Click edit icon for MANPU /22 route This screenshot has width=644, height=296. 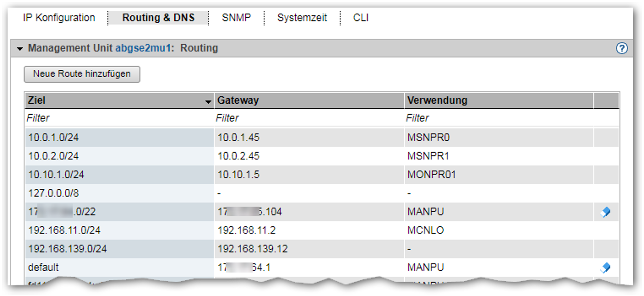point(606,212)
